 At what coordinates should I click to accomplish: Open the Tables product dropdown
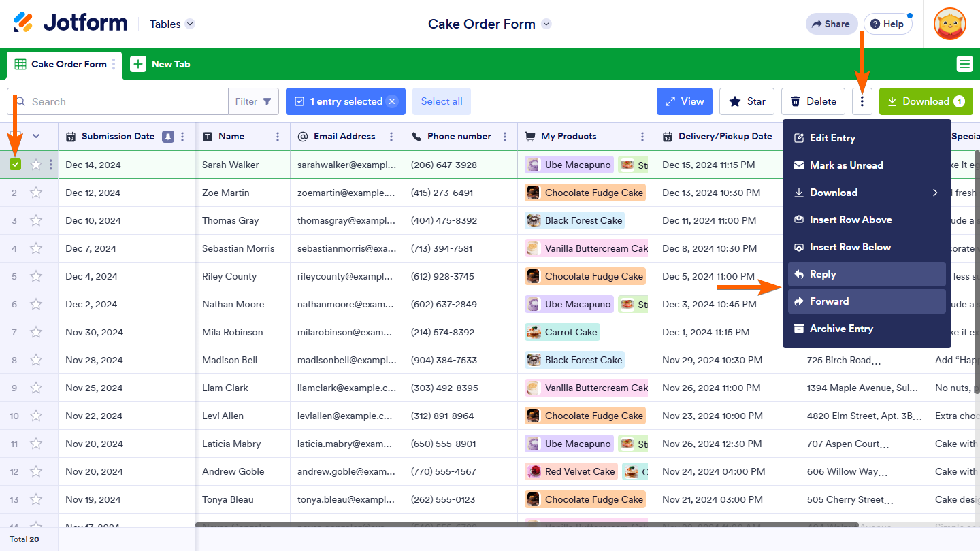tap(172, 24)
